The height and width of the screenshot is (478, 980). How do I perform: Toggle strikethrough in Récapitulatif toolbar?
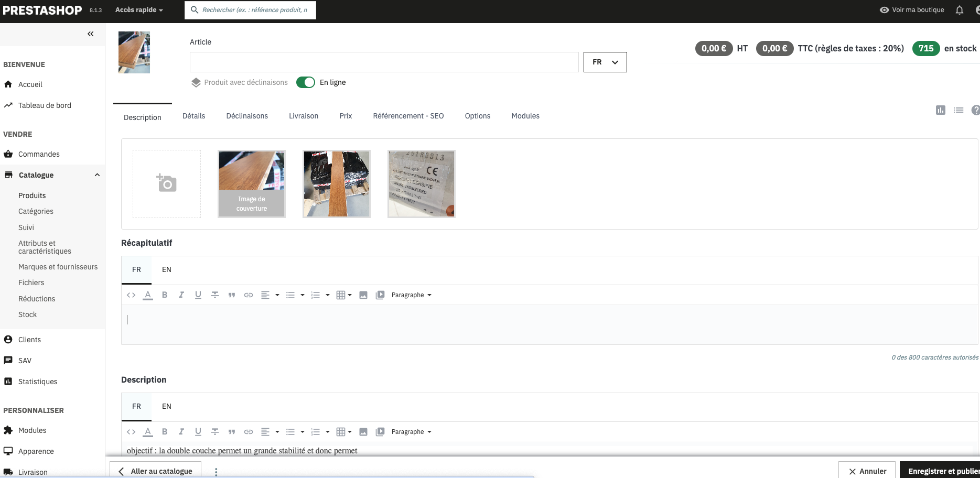215,295
